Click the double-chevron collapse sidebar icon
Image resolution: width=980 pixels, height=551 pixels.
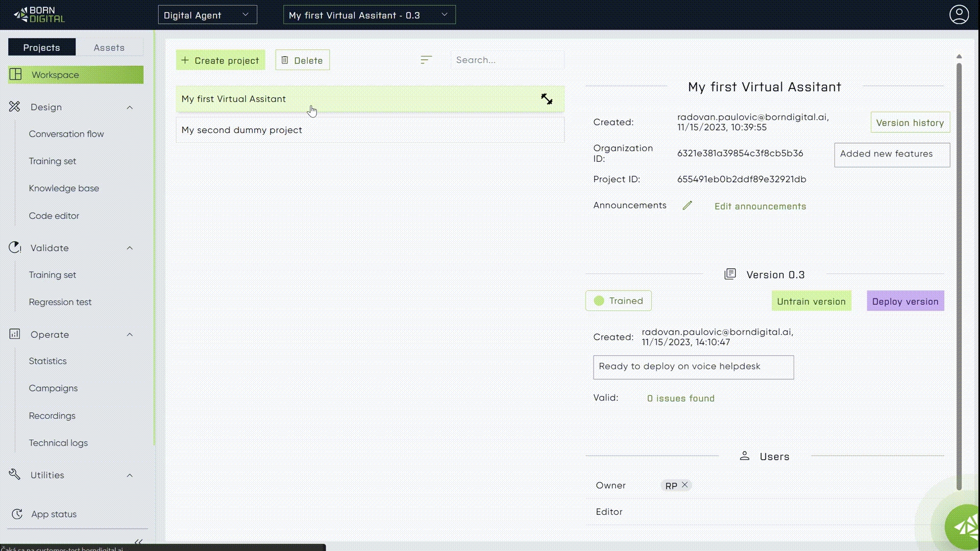(138, 542)
